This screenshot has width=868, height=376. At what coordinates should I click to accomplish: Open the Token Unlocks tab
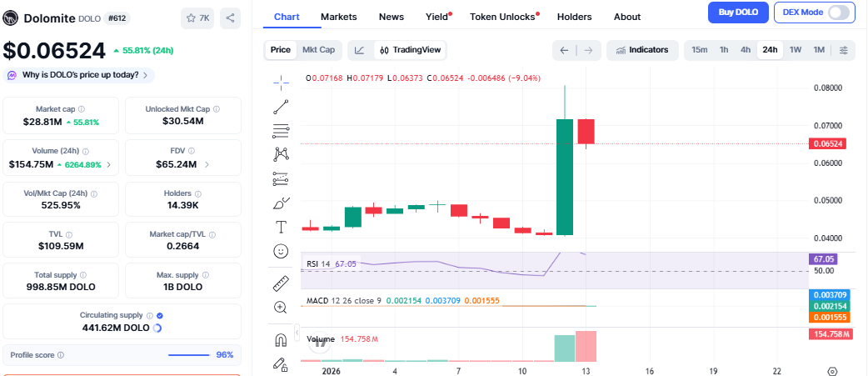pyautogui.click(x=502, y=17)
